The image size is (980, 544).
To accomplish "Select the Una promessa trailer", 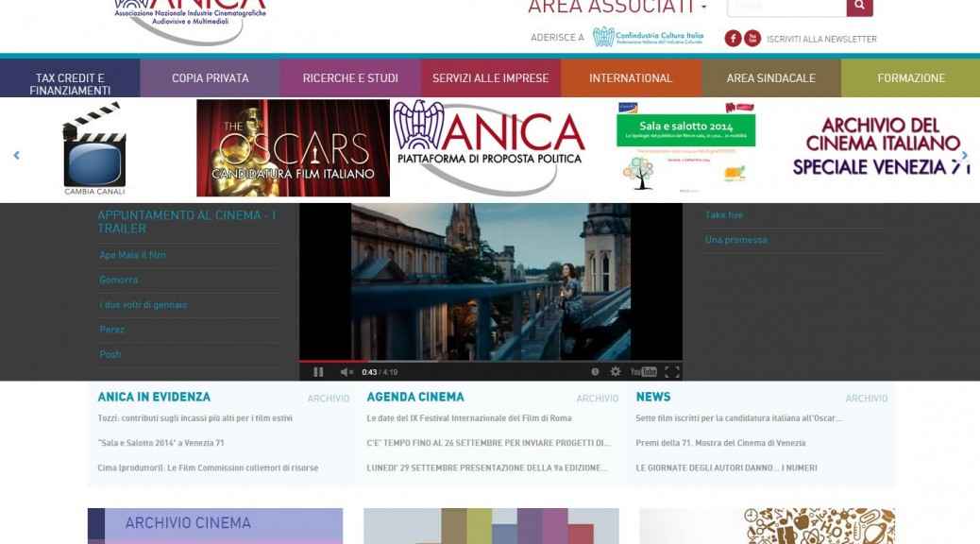I will (736, 240).
